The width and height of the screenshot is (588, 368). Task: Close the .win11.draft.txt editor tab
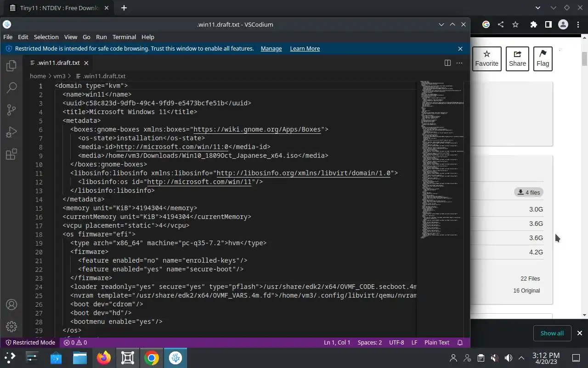[x=86, y=63]
